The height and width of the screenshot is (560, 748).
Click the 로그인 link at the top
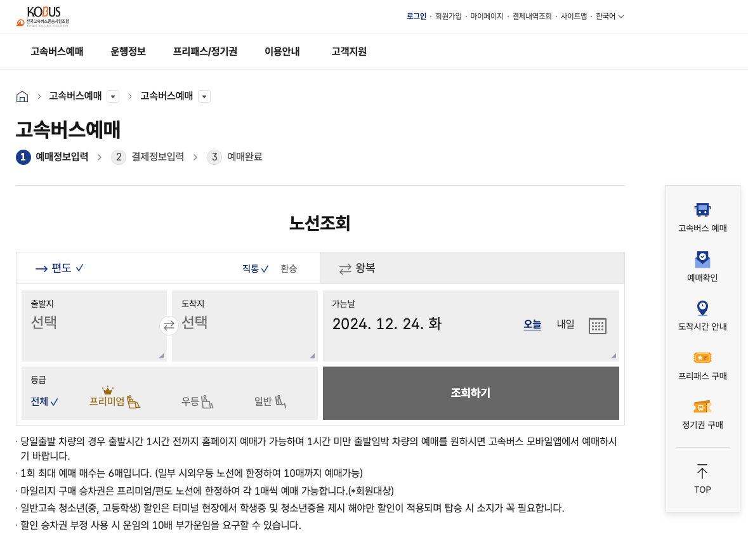click(x=416, y=16)
